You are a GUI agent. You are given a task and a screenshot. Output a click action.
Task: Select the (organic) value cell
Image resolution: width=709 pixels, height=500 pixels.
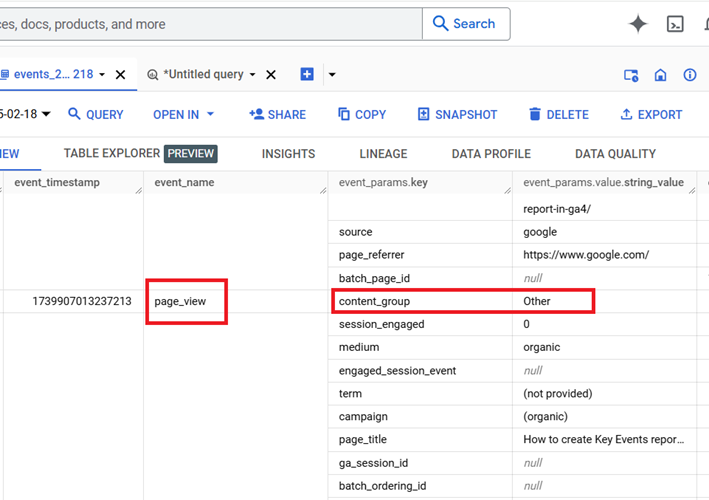pyautogui.click(x=604, y=417)
